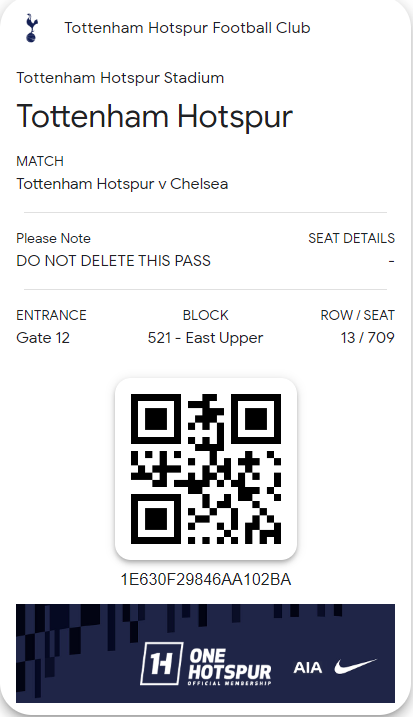Click the ENTRANCE label
The width and height of the screenshot is (413, 717).
point(51,315)
